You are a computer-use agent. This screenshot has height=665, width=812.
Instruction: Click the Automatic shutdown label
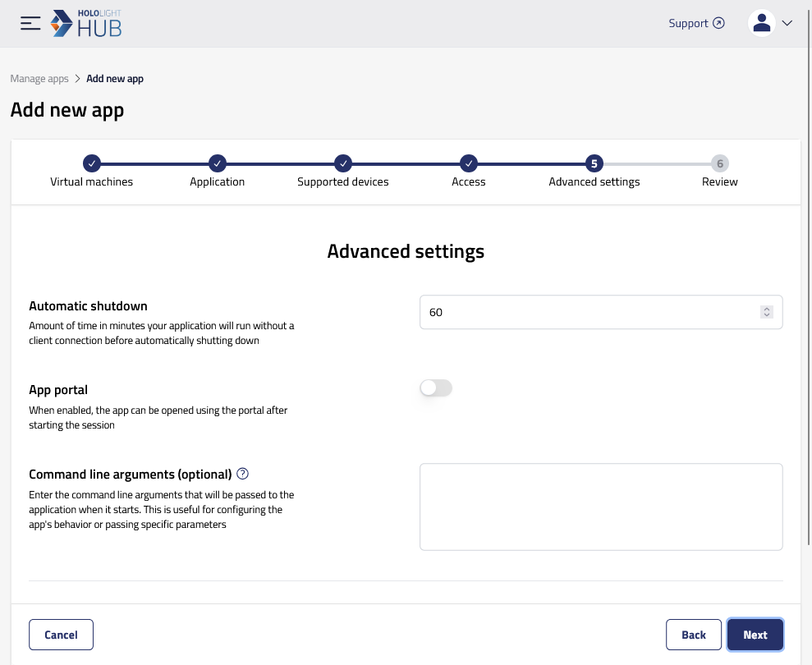pyautogui.click(x=88, y=306)
